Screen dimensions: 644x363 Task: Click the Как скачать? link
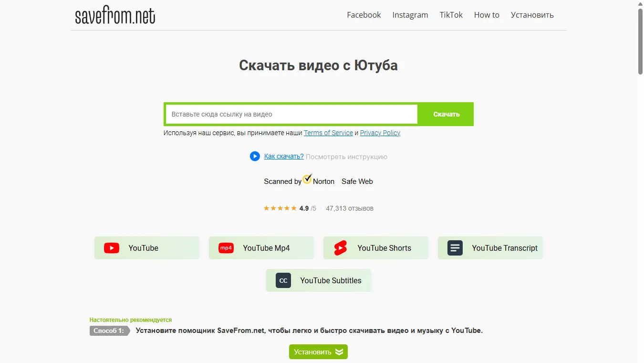[x=284, y=156]
